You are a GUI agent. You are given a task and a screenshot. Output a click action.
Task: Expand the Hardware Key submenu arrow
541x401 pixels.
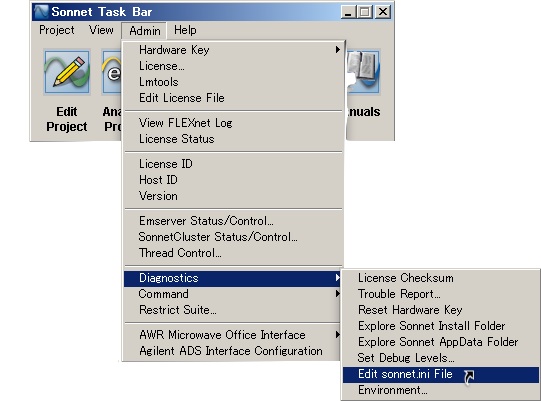338,50
